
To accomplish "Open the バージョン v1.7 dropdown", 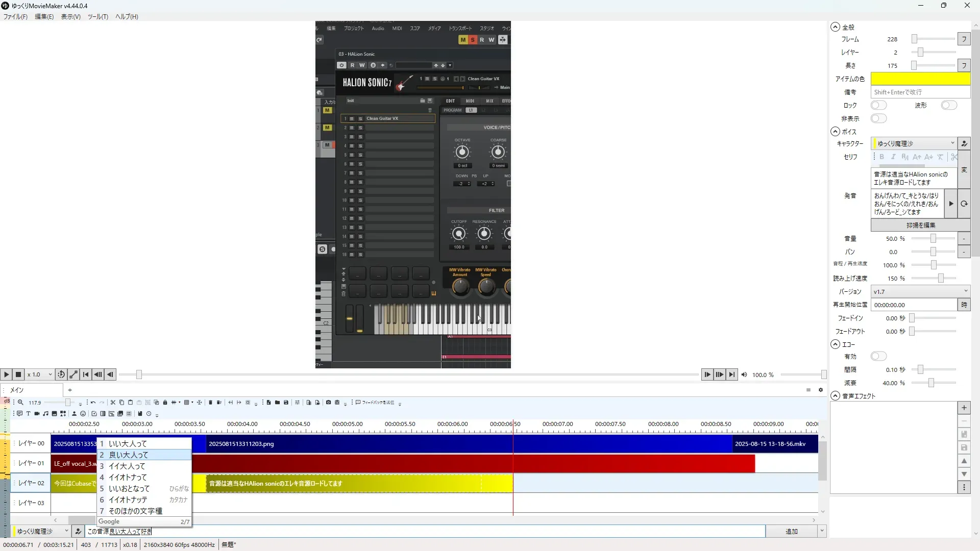I will click(x=920, y=292).
